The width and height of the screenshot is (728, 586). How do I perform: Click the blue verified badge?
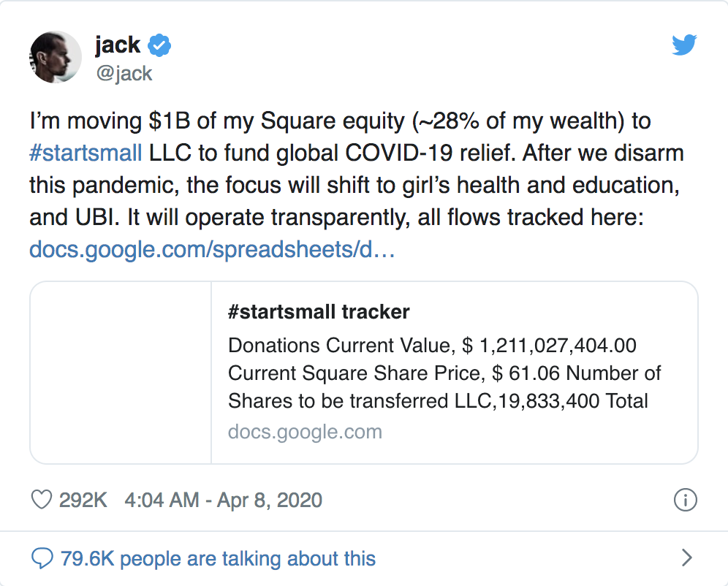159,45
